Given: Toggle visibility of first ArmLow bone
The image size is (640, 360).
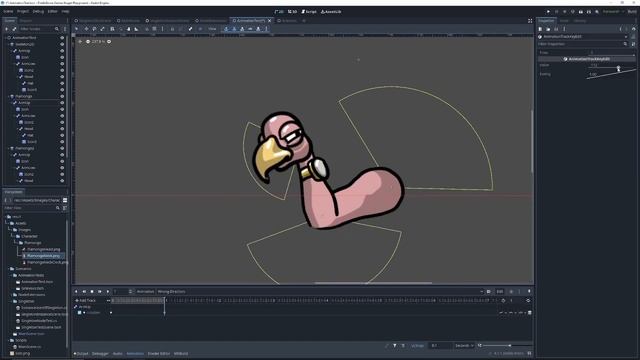Looking at the screenshot, I should click(x=62, y=64).
